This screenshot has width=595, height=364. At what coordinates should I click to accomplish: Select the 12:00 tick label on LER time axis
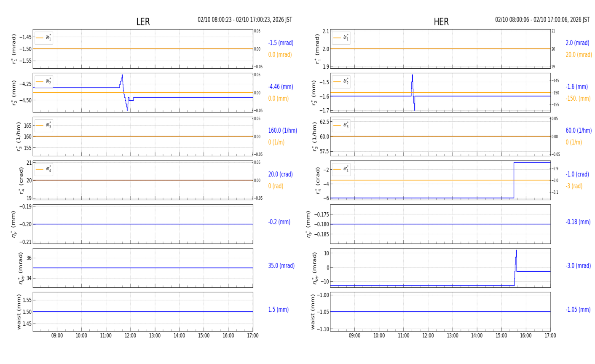(x=130, y=336)
